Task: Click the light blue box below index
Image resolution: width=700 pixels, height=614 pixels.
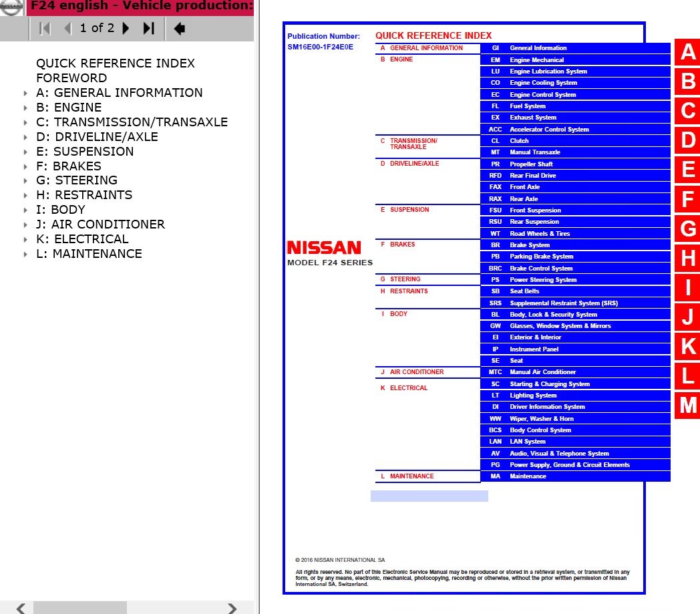Action: click(x=429, y=496)
